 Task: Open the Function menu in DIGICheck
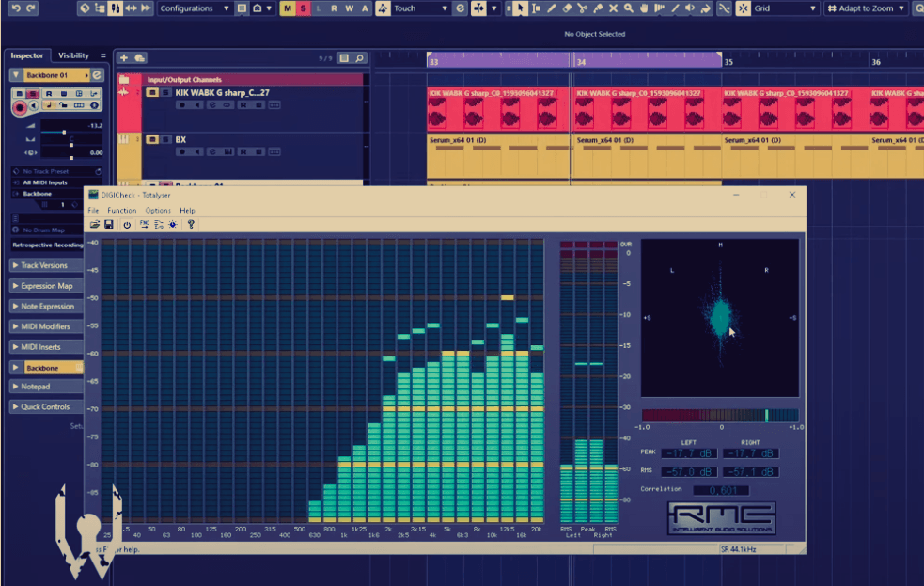click(x=121, y=211)
